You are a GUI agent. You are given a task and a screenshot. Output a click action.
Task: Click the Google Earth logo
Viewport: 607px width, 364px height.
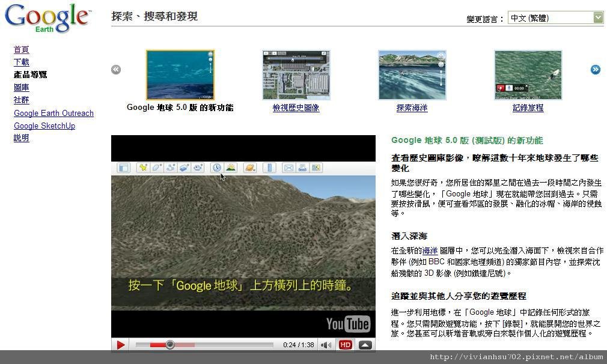click(x=48, y=19)
